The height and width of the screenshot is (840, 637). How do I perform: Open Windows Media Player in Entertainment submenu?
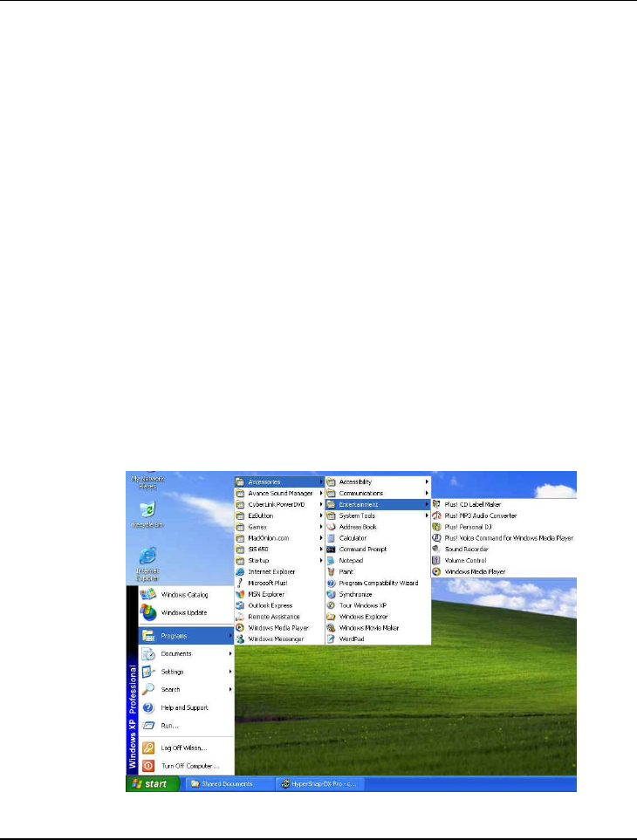(x=503, y=571)
